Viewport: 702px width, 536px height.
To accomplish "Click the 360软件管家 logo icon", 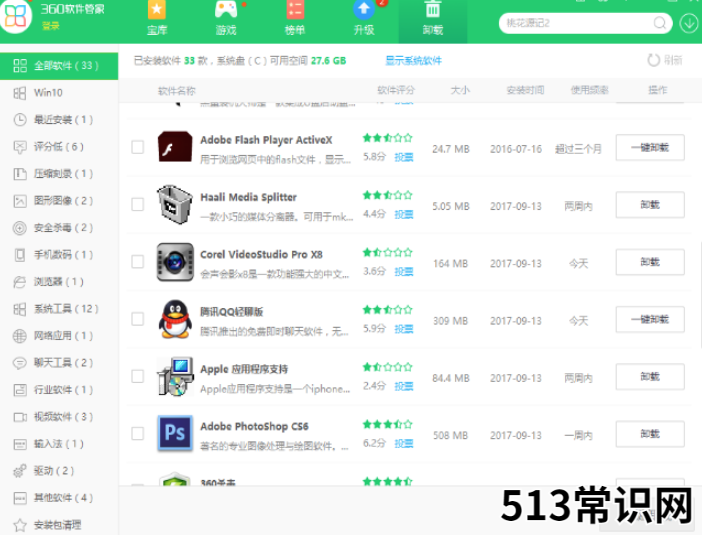I will coord(16,16).
